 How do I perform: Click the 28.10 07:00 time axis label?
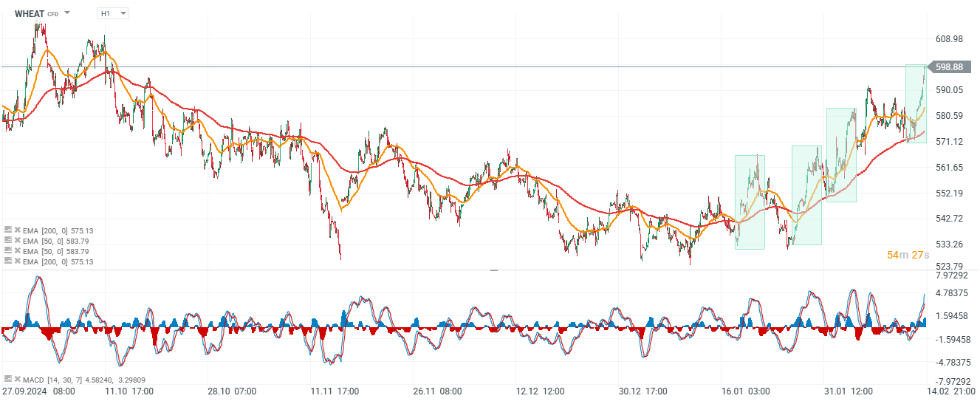click(232, 391)
